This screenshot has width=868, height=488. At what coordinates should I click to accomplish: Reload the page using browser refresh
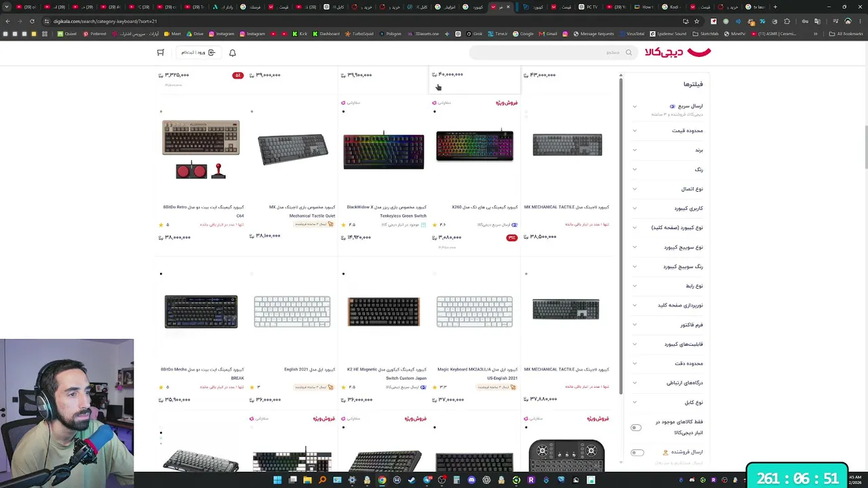click(33, 21)
